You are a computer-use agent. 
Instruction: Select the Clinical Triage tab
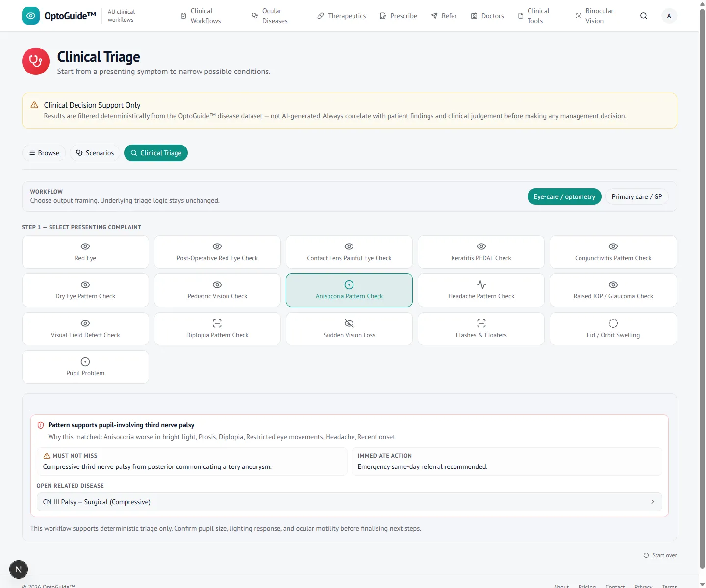click(156, 153)
